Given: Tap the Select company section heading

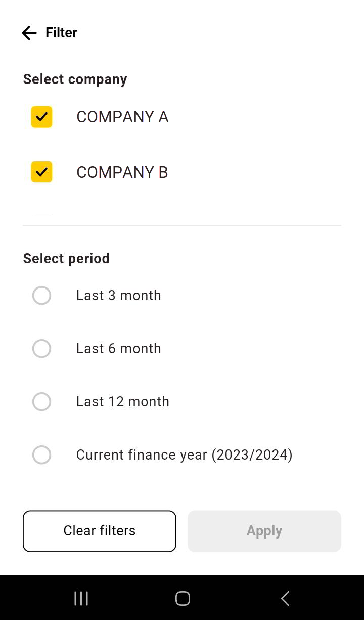Looking at the screenshot, I should 75,79.
